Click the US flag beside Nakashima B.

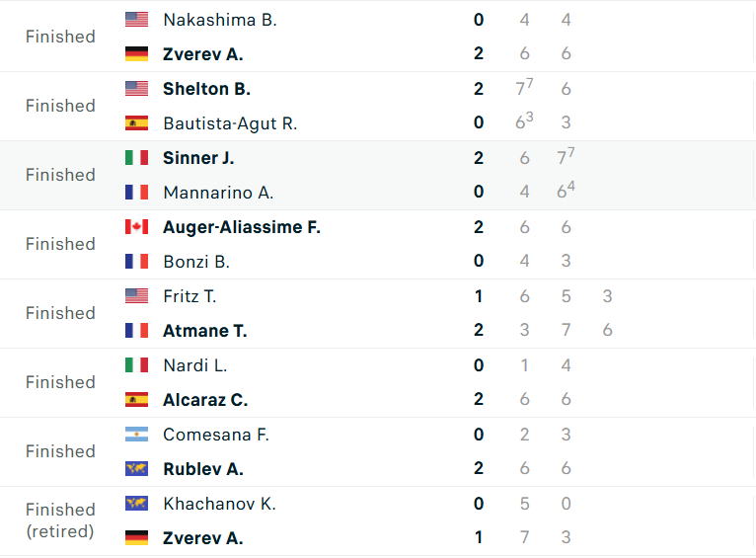tap(136, 20)
